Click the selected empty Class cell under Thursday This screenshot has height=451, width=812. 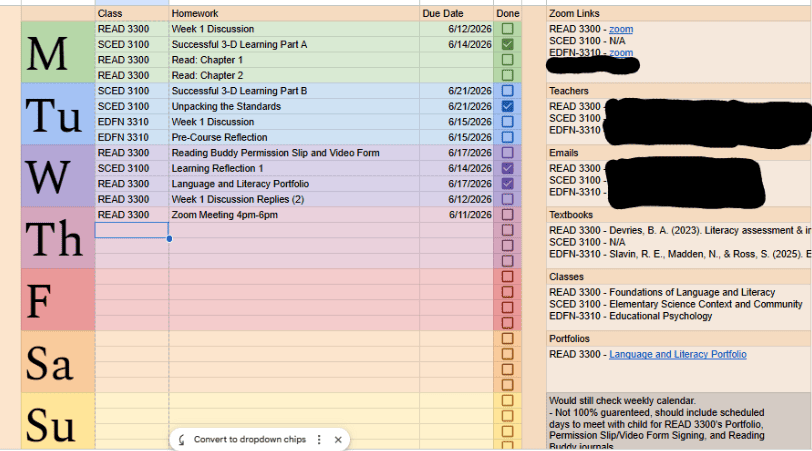(x=132, y=230)
